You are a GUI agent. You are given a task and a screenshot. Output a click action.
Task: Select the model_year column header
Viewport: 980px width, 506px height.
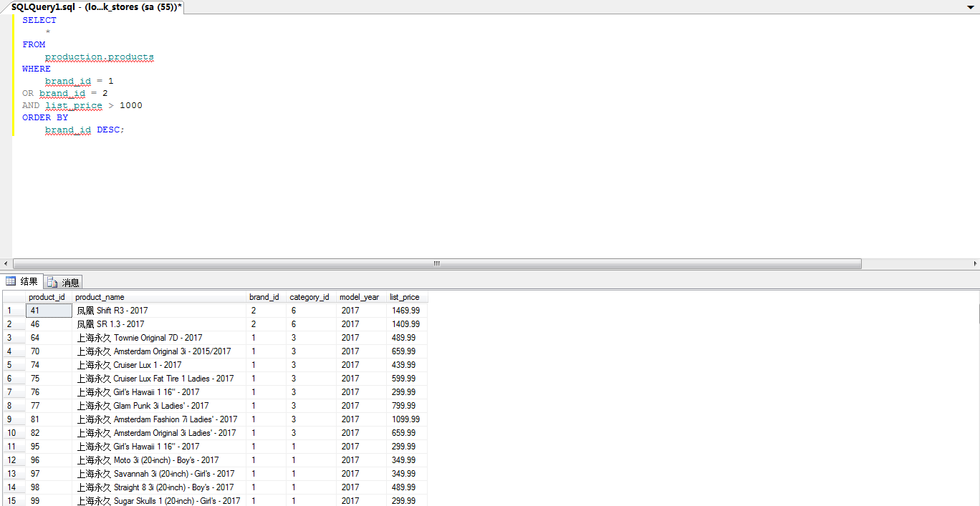362,297
